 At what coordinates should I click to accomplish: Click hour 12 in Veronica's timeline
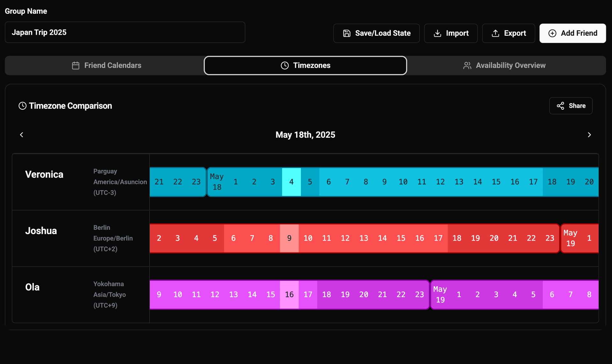440,182
